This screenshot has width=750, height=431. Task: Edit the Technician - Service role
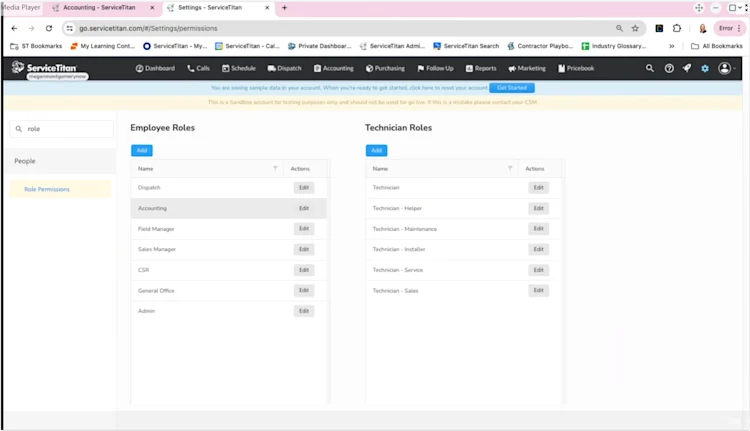point(539,270)
